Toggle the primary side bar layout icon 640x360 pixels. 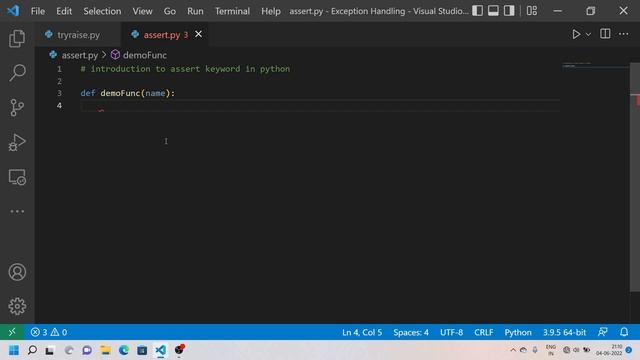tap(477, 11)
